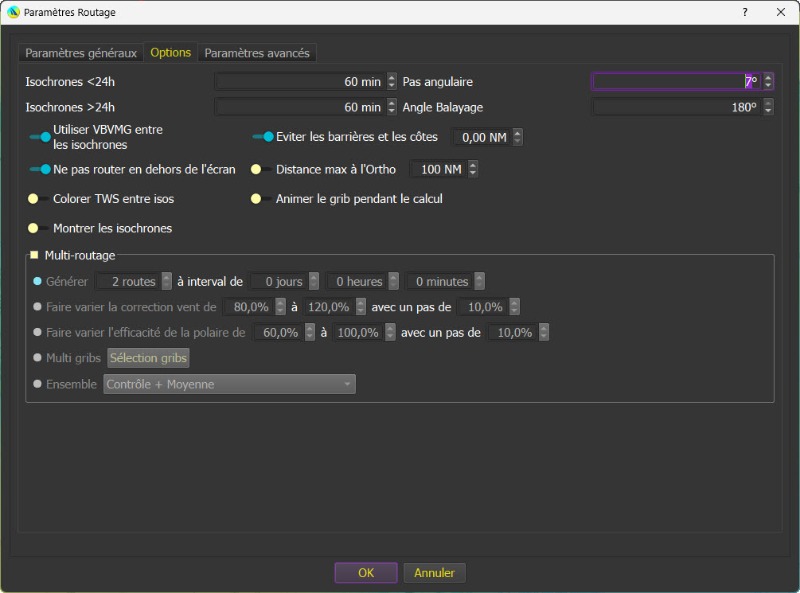800x593 pixels.
Task: Select the Générer radio option
Action: pos(38,282)
